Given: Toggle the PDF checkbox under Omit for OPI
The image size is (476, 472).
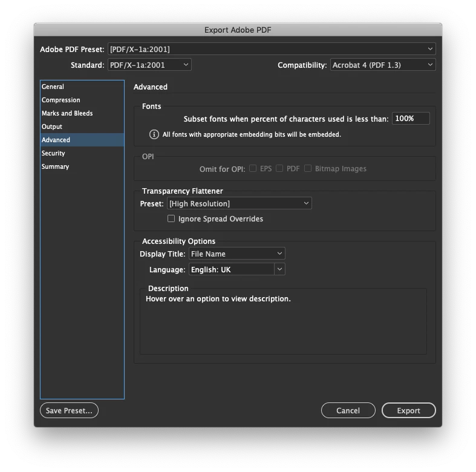Looking at the screenshot, I should (279, 169).
